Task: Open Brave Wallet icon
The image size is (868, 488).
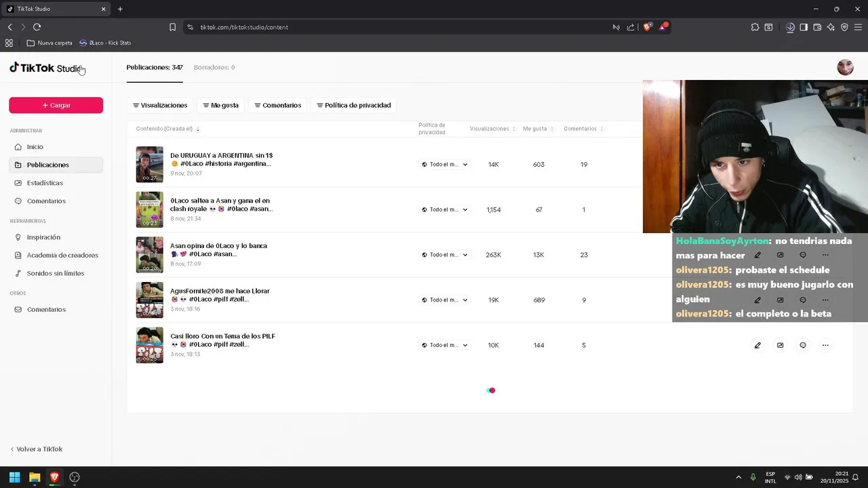Action: 817,27
